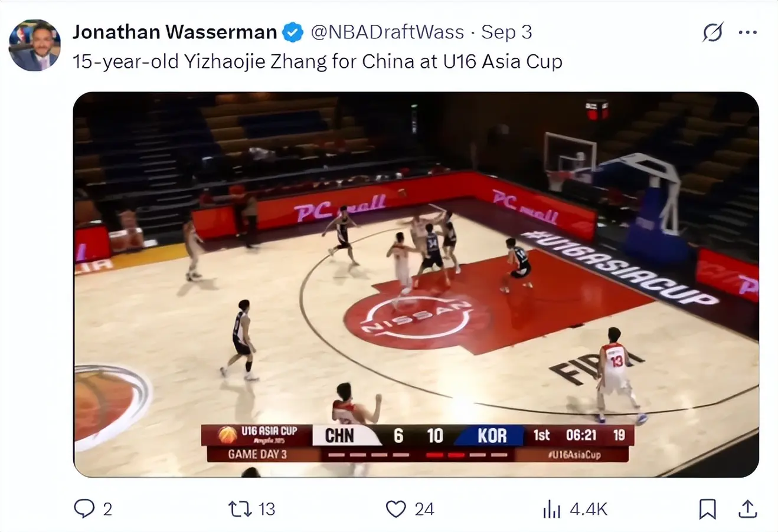
Task: Click the CHN KOR scoreboard in video
Action: [x=417, y=443]
